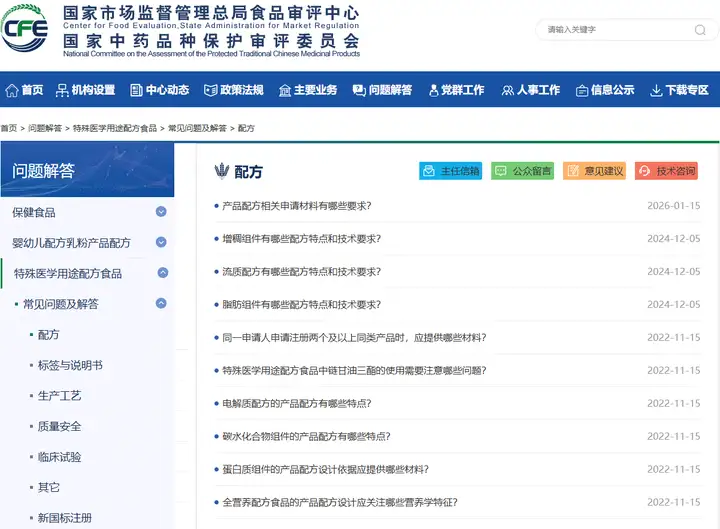Image resolution: width=720 pixels, height=529 pixels.
Task: Go to 问题解答 in breadcrumb
Action: (45, 128)
